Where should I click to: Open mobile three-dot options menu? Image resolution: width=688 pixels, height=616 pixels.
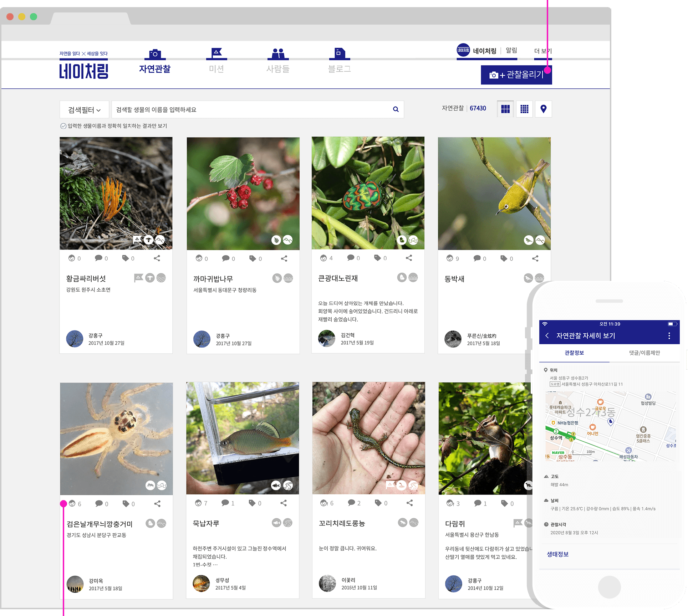(x=669, y=335)
